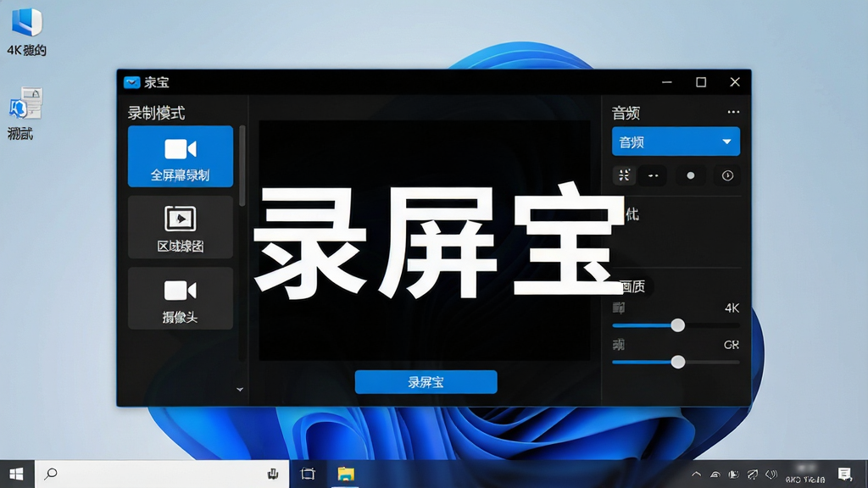Click the blue 录屏宝 start button
Image resolution: width=868 pixels, height=488 pixels.
tap(426, 382)
